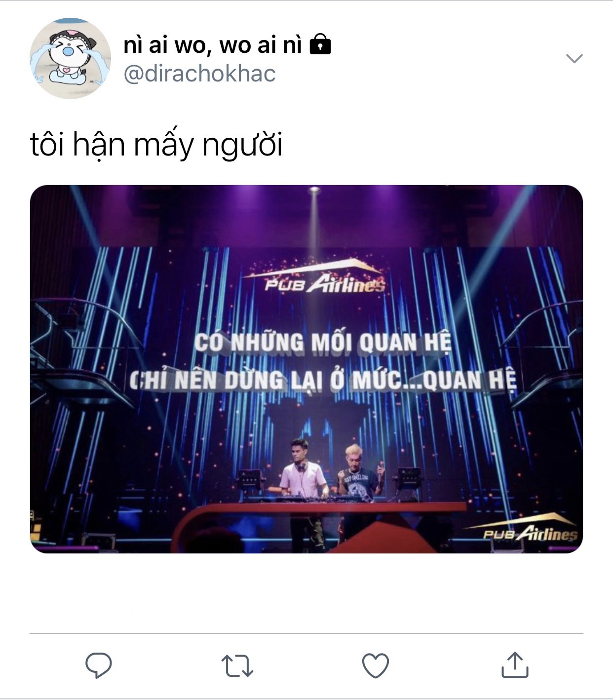Tap the retweet arrows icon
Screen dimensions: 613x700
click(x=237, y=665)
